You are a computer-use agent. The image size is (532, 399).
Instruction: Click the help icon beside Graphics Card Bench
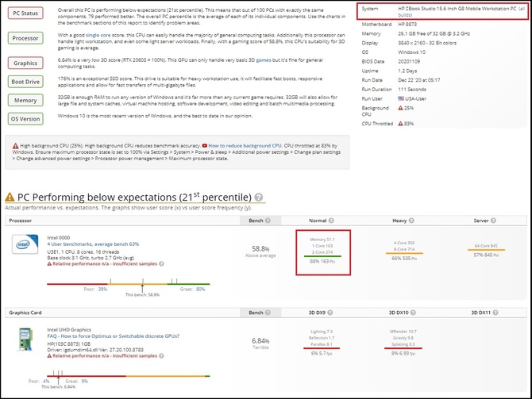268,313
